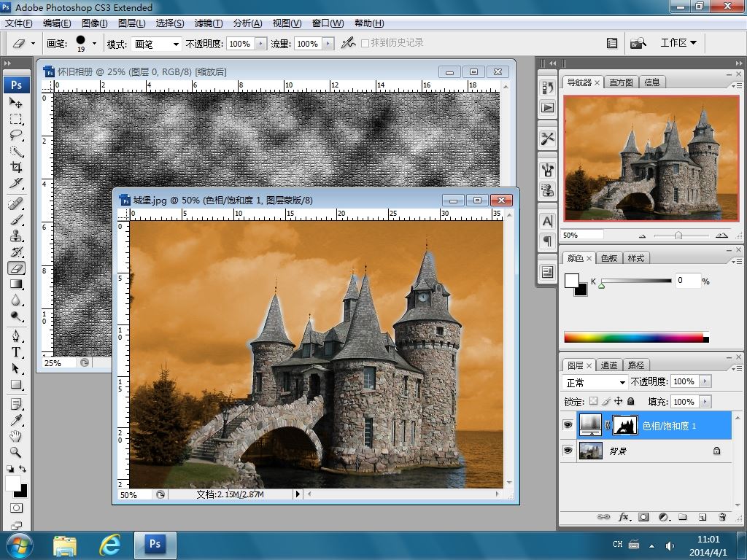The image size is (747, 560).
Task: Hide the Hue/Saturation 1 layer
Action: point(568,425)
